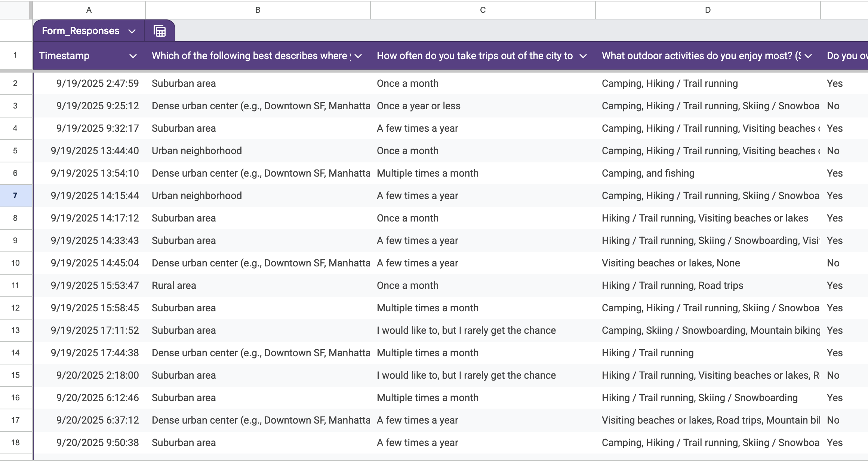868x461 pixels.
Task: Open the Form_Responses table name dropdown
Action: click(132, 31)
